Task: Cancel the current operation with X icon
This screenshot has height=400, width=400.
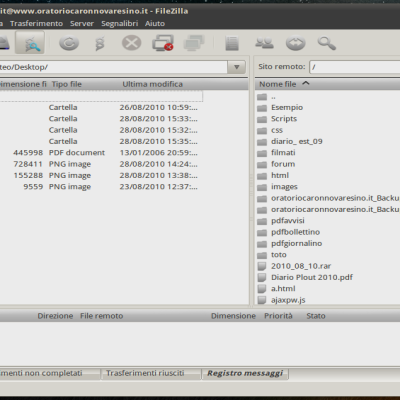Action: 131,43
